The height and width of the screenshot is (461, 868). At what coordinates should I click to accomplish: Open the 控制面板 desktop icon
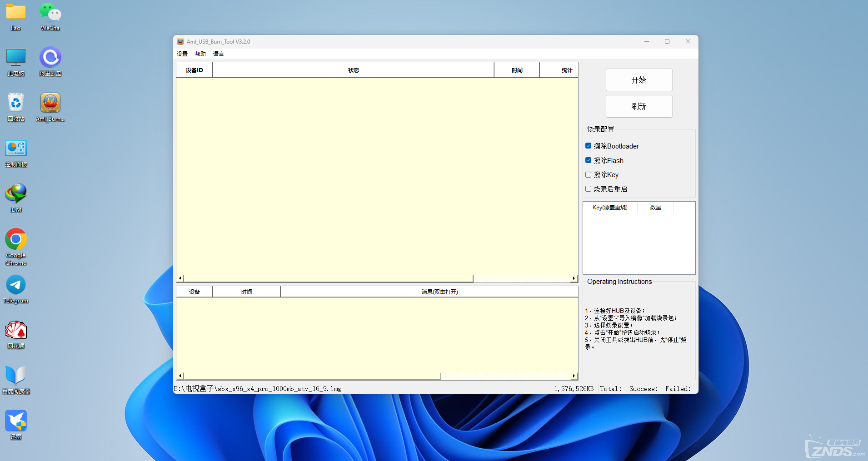pos(16,149)
